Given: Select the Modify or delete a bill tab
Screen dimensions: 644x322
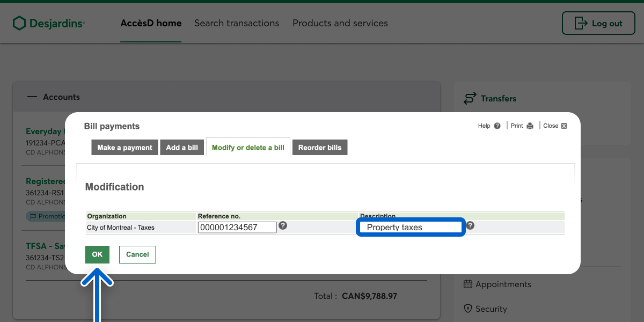Looking at the screenshot, I should coord(248,148).
